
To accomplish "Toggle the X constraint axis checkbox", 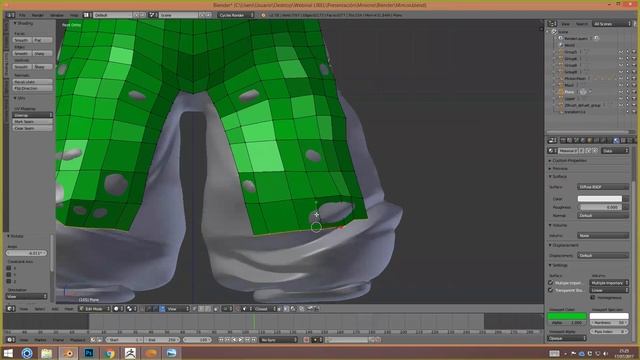I will [x=9, y=268].
